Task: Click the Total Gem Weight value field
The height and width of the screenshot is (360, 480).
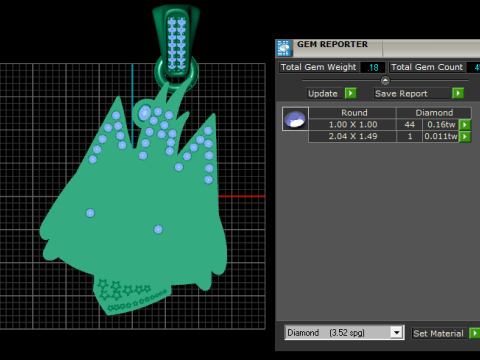Action: tap(373, 67)
